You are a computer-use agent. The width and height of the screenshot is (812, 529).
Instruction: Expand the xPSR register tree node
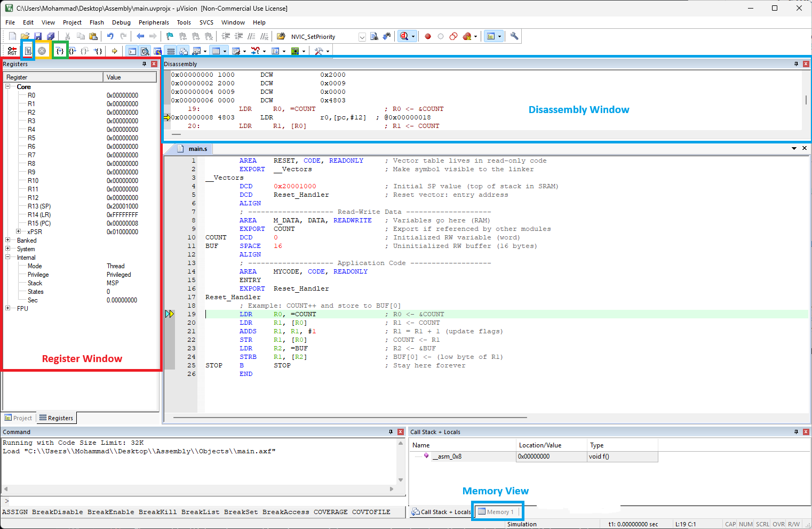(19, 232)
